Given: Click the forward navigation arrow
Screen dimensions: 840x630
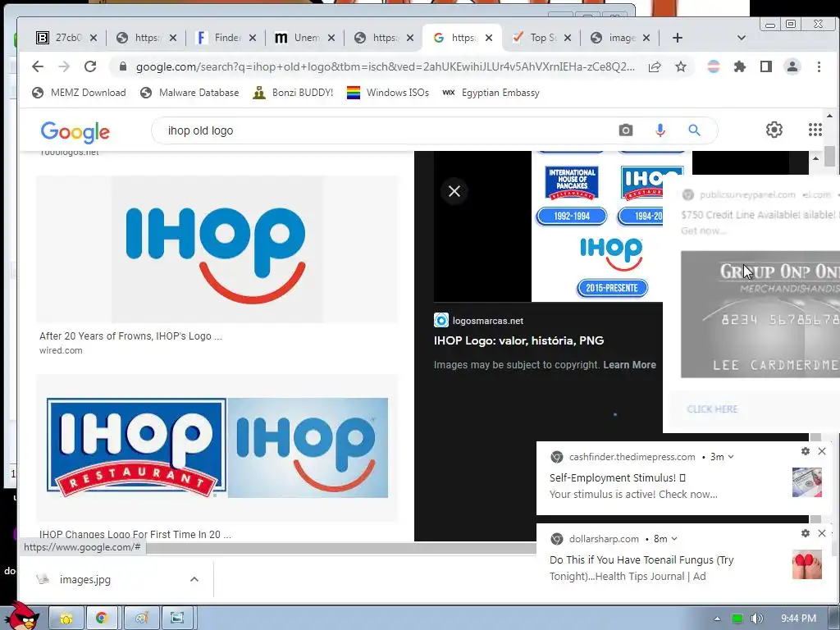Looking at the screenshot, I should tap(64, 66).
